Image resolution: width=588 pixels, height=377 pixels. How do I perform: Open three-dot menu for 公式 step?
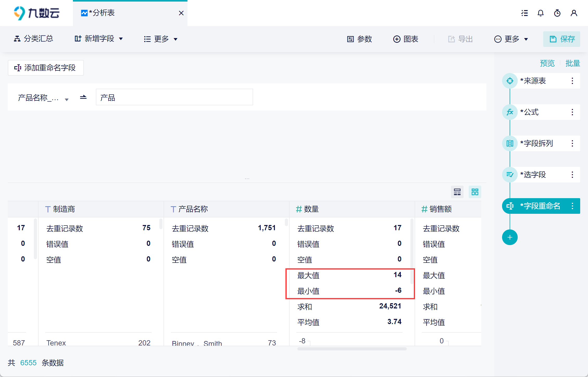tap(572, 112)
